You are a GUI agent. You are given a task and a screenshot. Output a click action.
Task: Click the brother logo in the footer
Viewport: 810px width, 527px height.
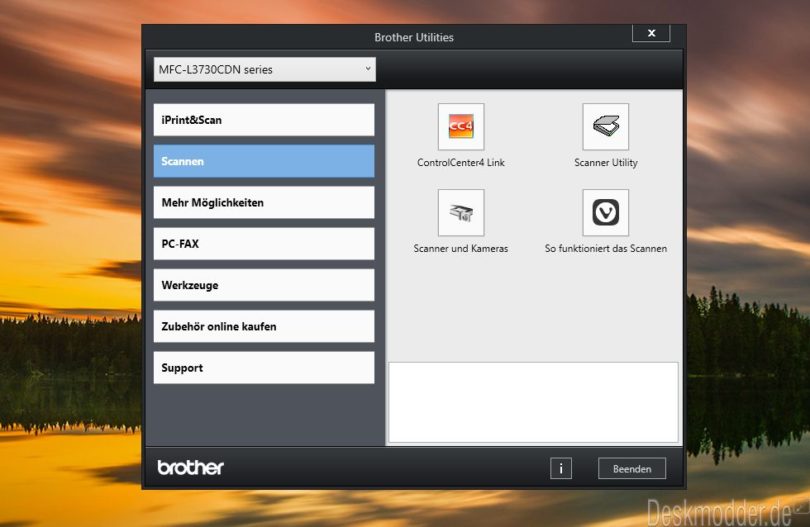[x=191, y=468]
